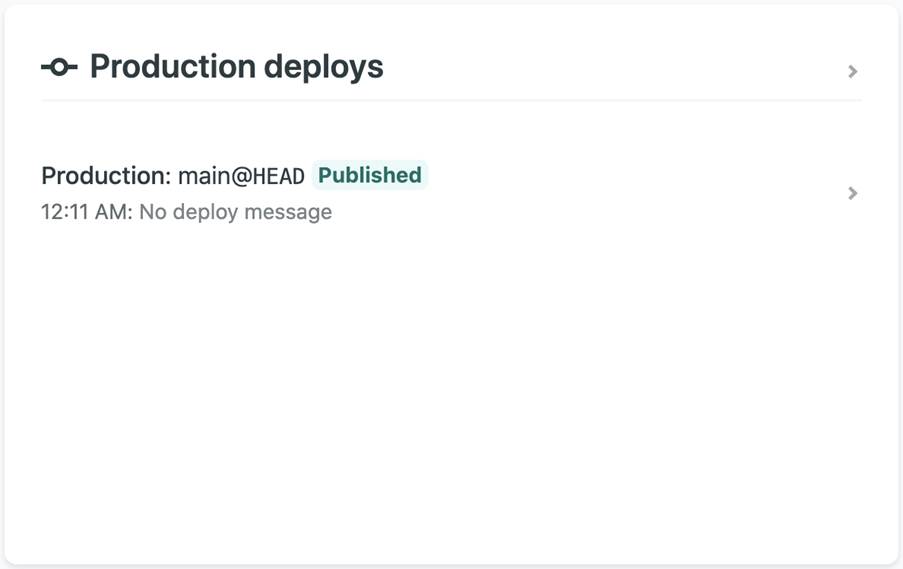Click the "Production:" label in the deploy row

106,176
